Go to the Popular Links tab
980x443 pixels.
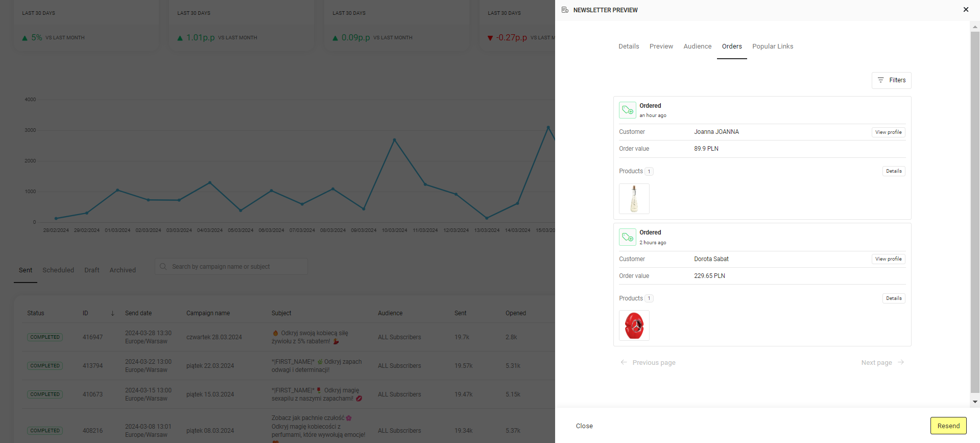(x=773, y=46)
